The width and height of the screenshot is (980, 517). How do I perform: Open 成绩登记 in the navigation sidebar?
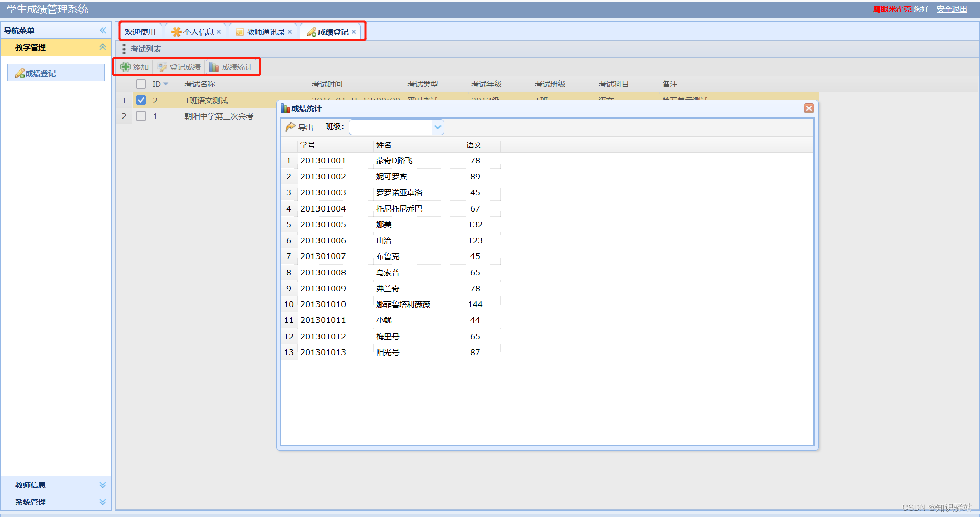(x=56, y=73)
